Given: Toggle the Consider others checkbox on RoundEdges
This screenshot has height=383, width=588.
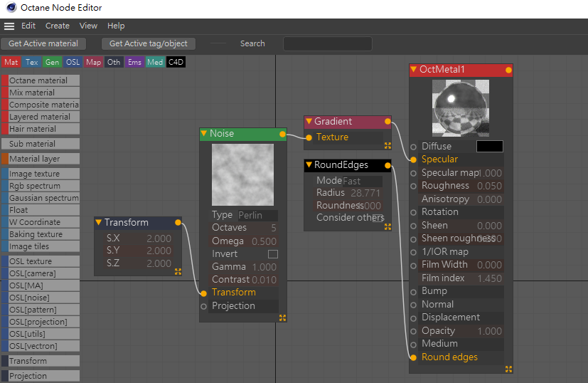Looking at the screenshot, I should coord(378,218).
